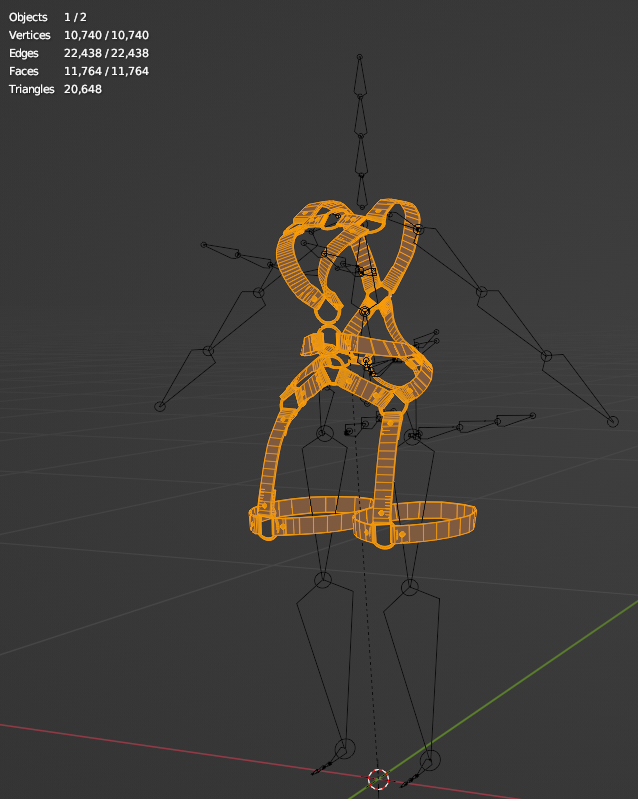The image size is (638, 799).
Task: Select the left ankle joint circle
Action: click(x=345, y=749)
